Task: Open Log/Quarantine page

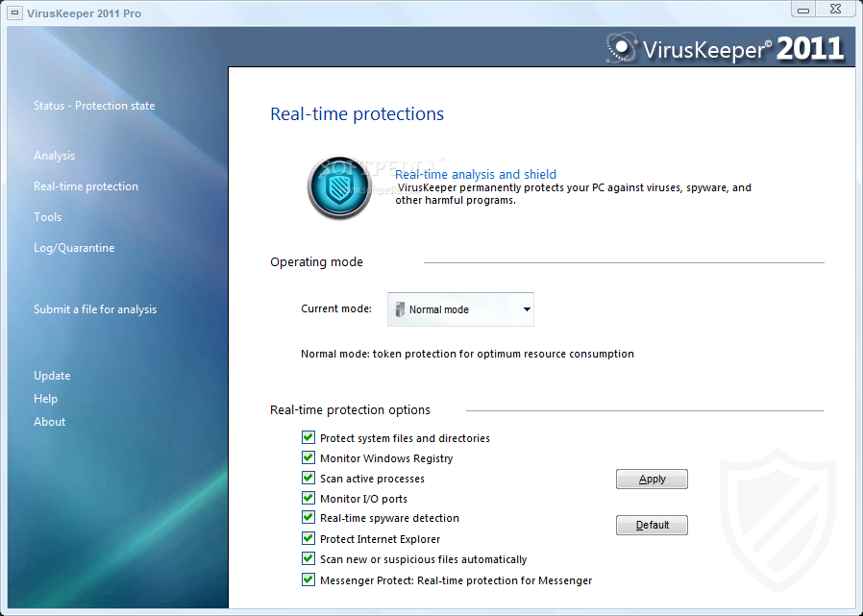Action: click(74, 248)
